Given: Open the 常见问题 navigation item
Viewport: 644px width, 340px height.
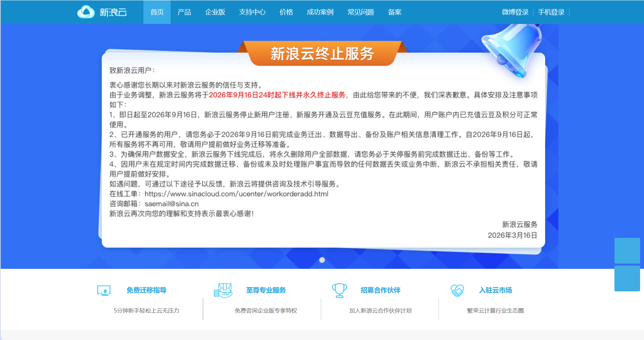Looking at the screenshot, I should [361, 12].
